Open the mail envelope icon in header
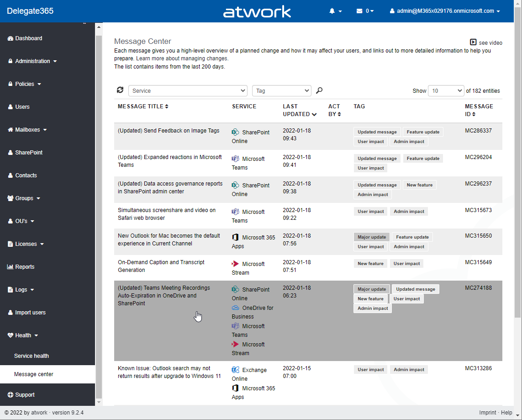 pyautogui.click(x=359, y=11)
